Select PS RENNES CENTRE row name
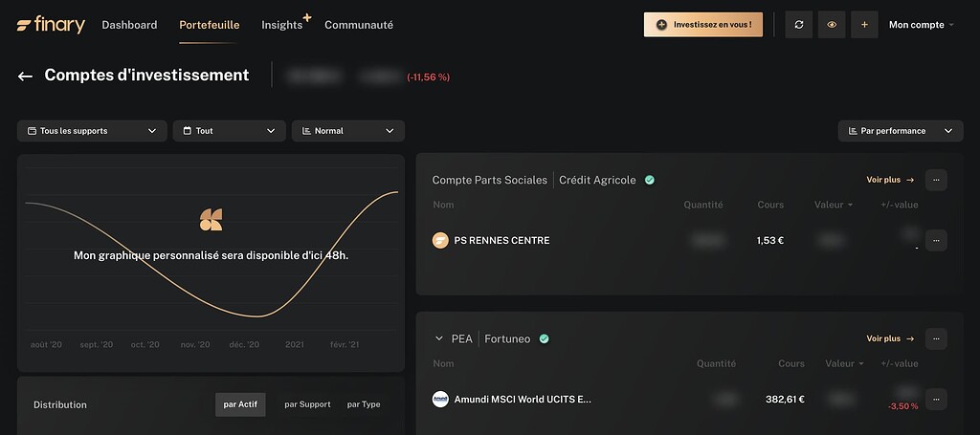Screen dimensions: 980x435 click(501, 240)
